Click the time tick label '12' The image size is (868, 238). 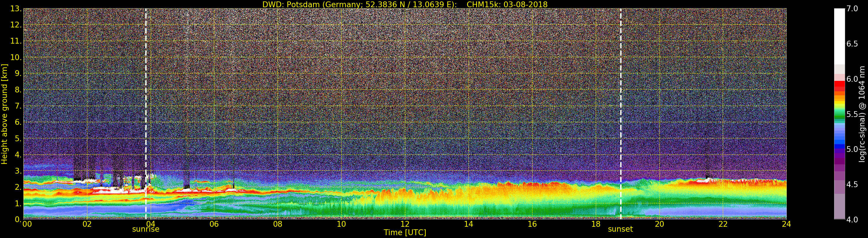point(405,224)
